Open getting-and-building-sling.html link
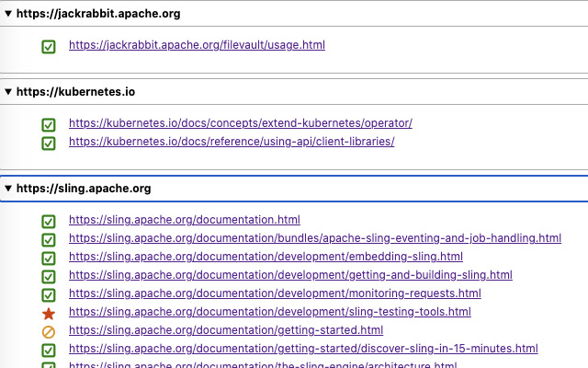Viewport: 588px width, 368px height. click(x=290, y=275)
